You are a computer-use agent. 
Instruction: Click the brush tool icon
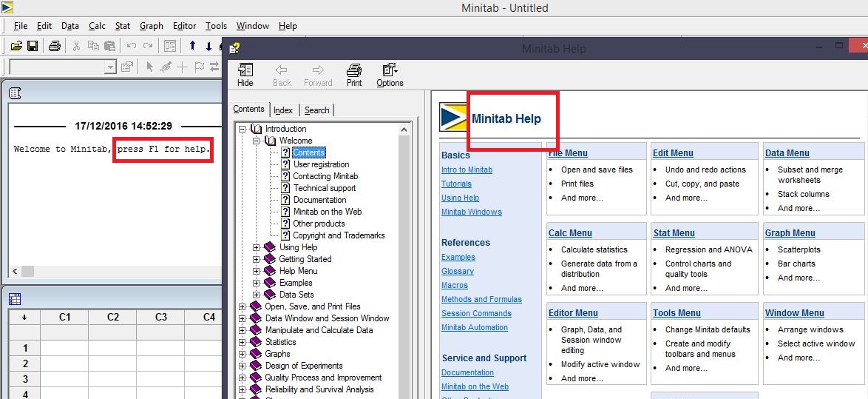coord(166,67)
